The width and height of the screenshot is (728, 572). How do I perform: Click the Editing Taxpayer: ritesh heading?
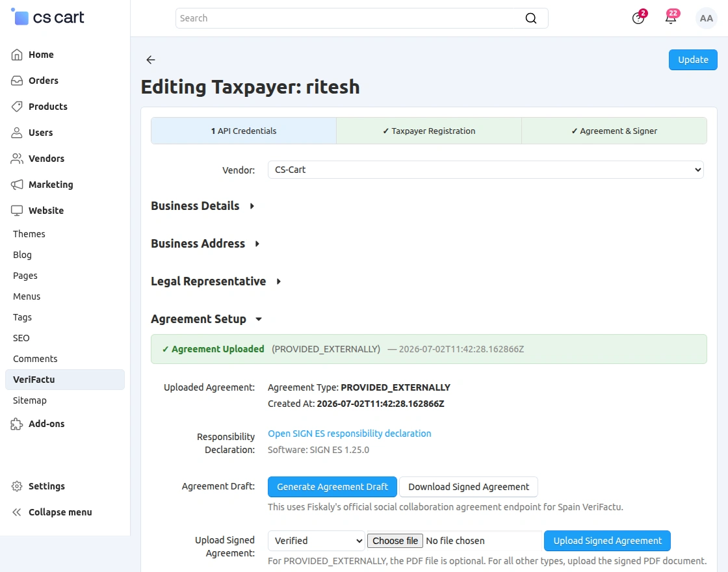pyautogui.click(x=250, y=87)
